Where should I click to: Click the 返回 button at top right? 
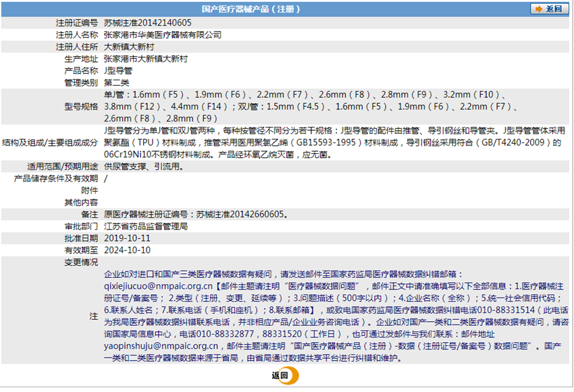(549, 9)
